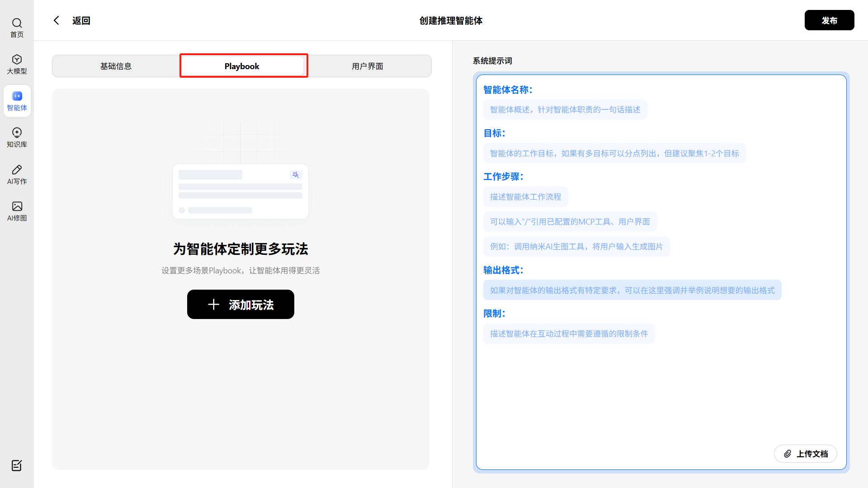Screen dimensions: 868x488
Task: Click the 智能体的工作目标 placeholder field
Action: [x=614, y=154]
